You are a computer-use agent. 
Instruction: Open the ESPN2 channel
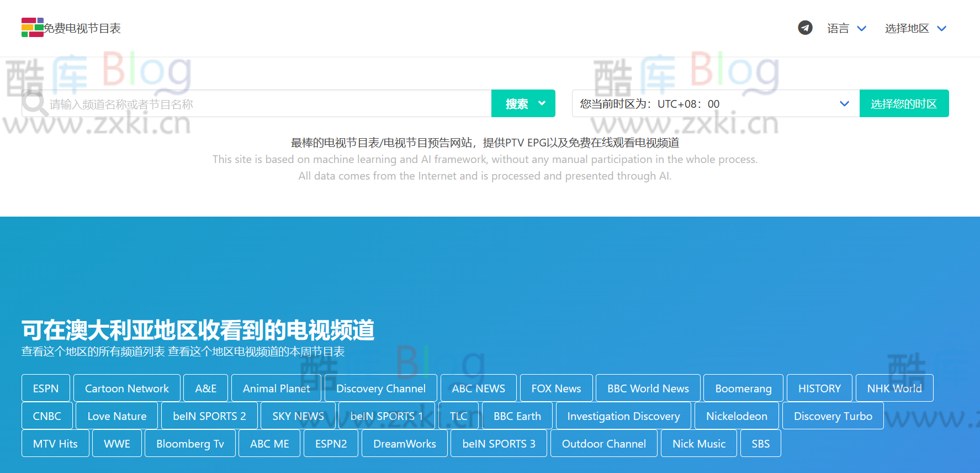click(x=331, y=443)
